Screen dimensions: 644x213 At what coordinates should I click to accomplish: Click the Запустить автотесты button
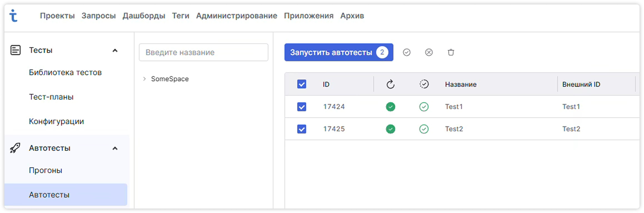pyautogui.click(x=339, y=52)
